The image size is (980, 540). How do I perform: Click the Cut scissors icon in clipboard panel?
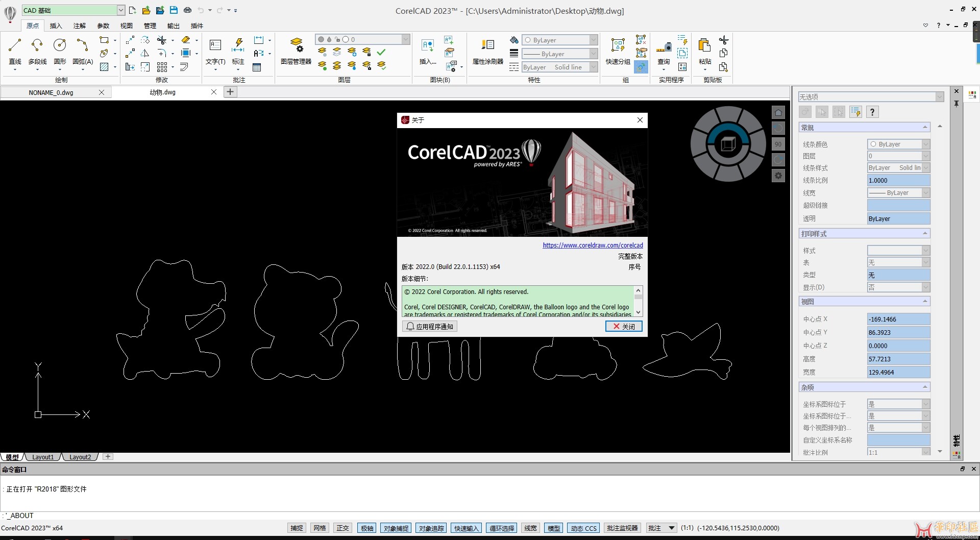723,40
